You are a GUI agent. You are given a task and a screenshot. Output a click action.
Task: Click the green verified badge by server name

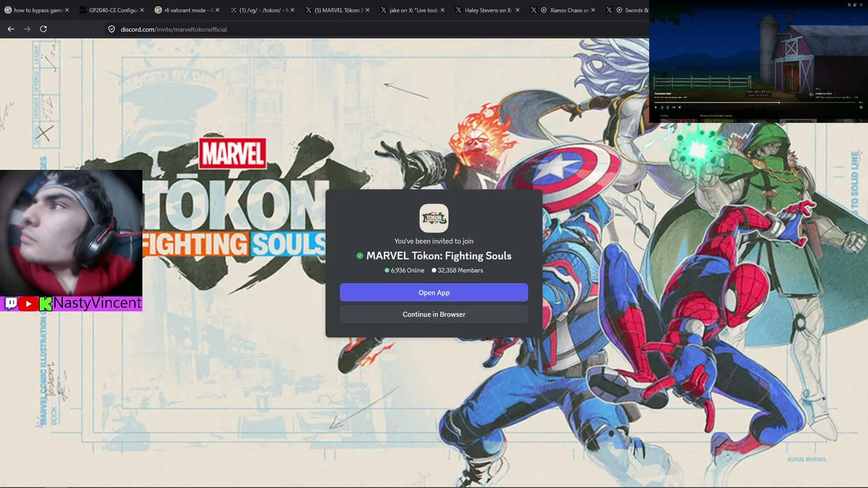coord(360,256)
